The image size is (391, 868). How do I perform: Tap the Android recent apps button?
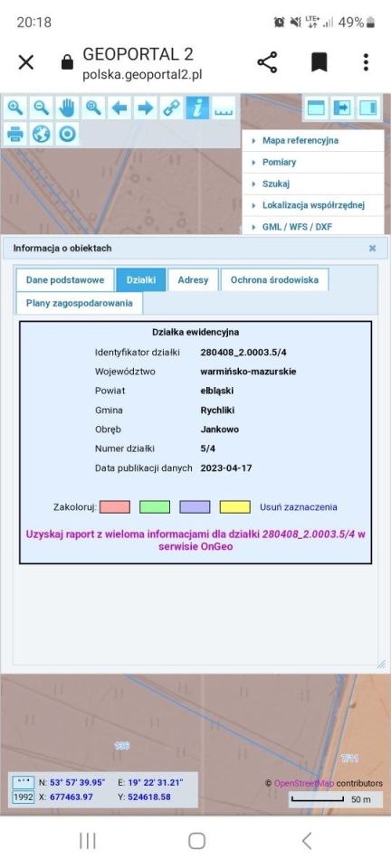pos(88,841)
